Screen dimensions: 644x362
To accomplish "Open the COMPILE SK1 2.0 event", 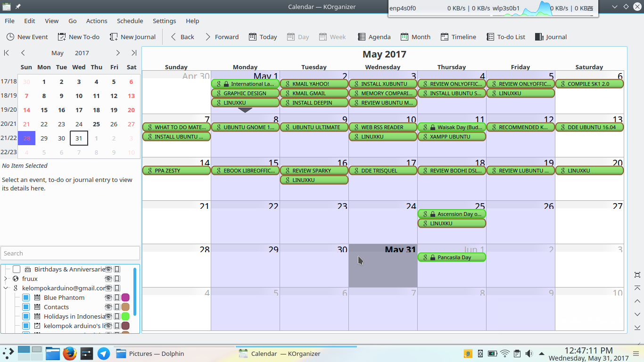I will click(589, 84).
